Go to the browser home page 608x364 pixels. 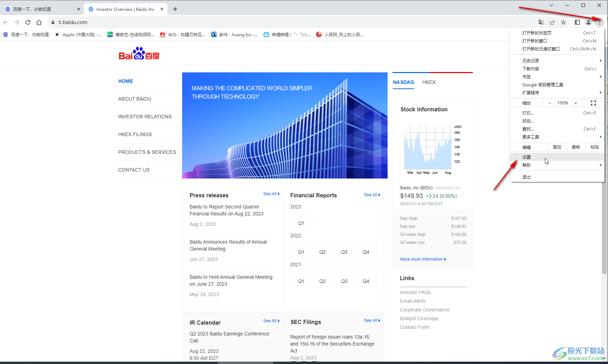(39, 22)
